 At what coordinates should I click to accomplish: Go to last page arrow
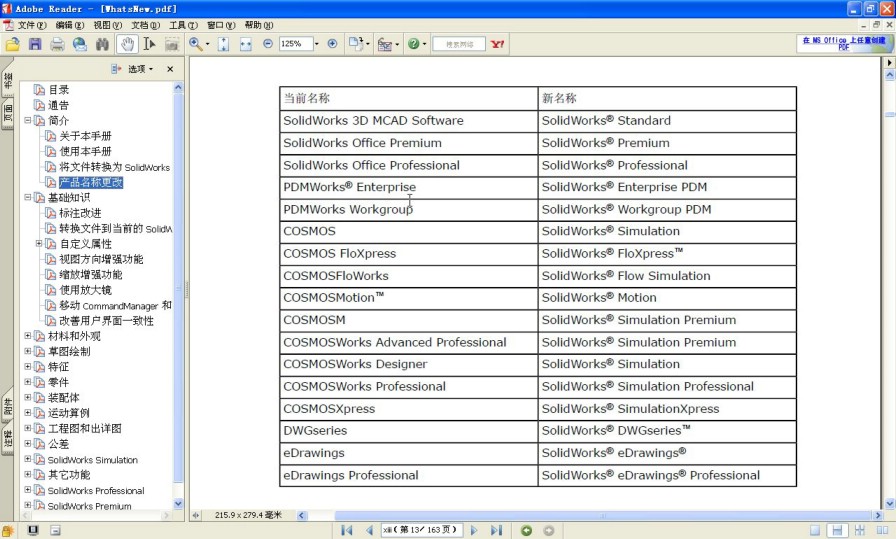pyautogui.click(x=496, y=530)
